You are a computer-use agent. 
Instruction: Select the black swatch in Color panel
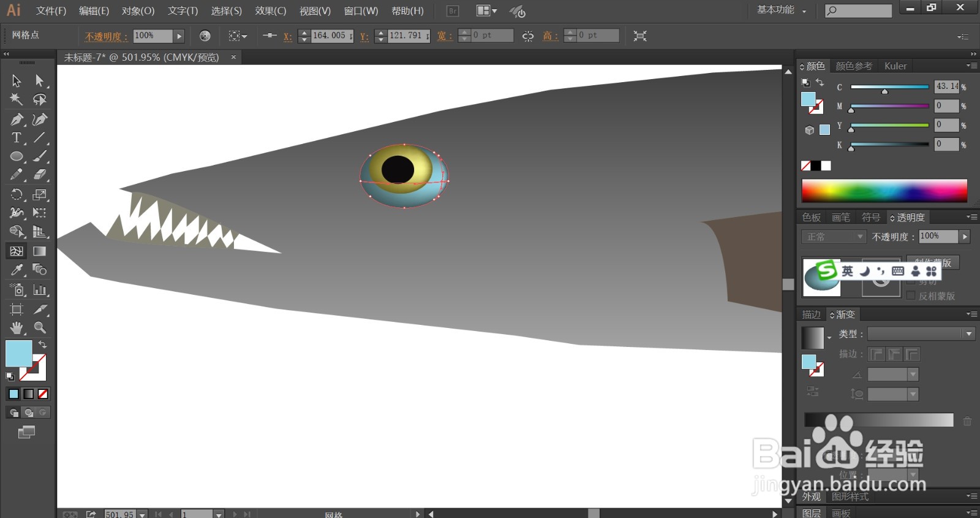click(816, 166)
